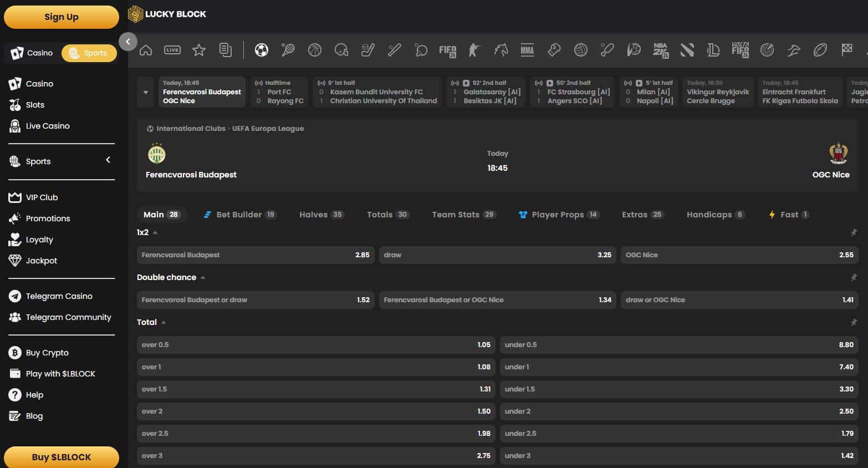Select the darts target icon
The width and height of the screenshot is (868, 468).
tap(767, 50)
